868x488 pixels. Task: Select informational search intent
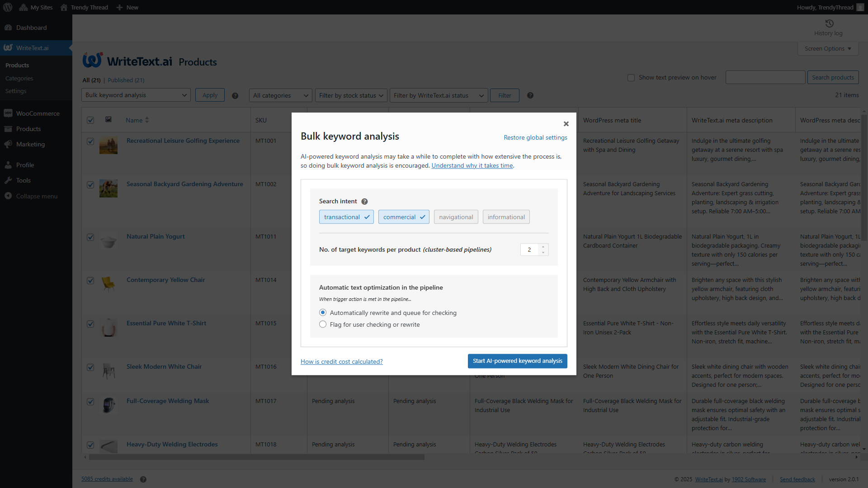pos(506,217)
